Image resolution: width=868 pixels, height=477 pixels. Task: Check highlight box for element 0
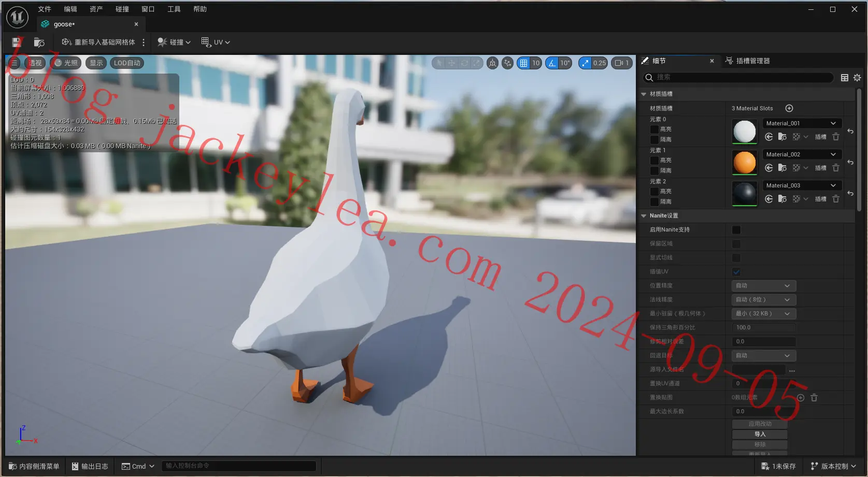point(654,129)
